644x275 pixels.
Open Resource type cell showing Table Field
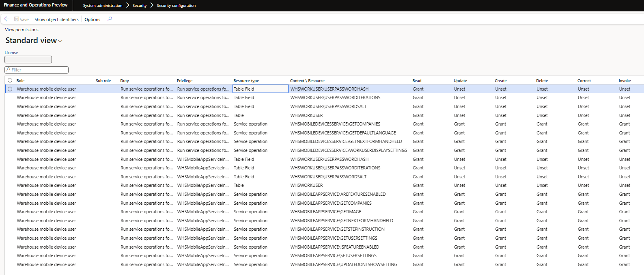click(260, 89)
